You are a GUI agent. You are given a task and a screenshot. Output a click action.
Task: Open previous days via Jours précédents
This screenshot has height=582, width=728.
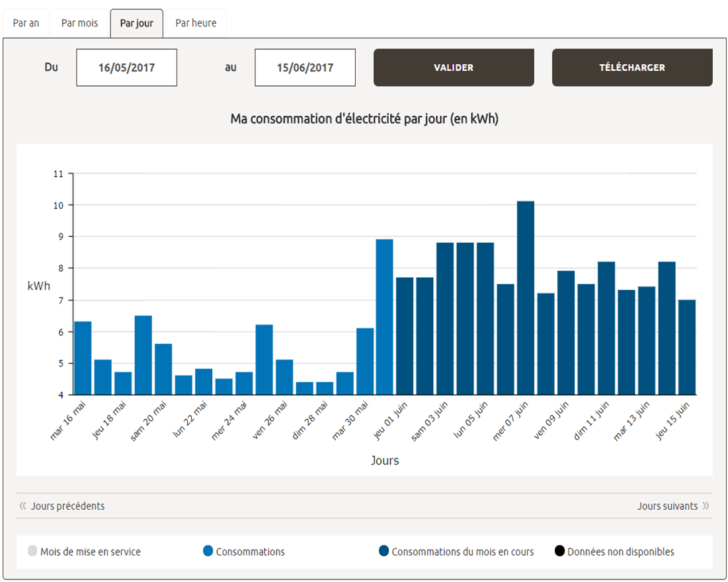pos(69,506)
